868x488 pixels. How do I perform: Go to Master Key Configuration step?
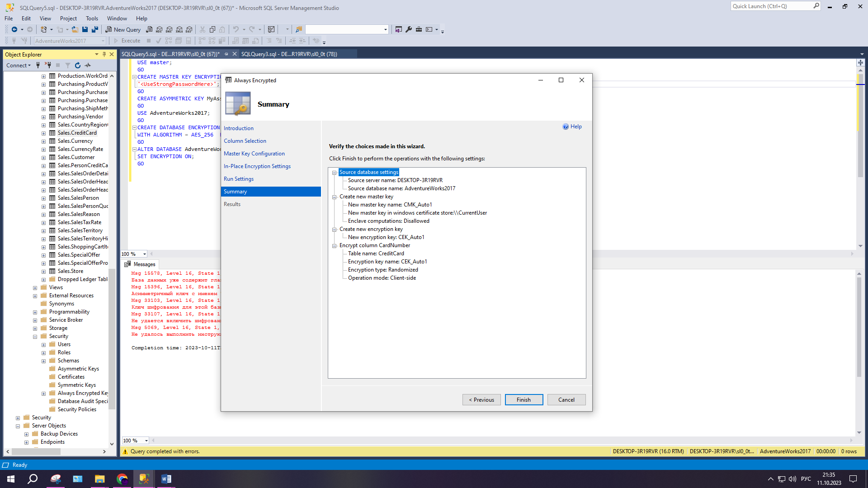(254, 154)
